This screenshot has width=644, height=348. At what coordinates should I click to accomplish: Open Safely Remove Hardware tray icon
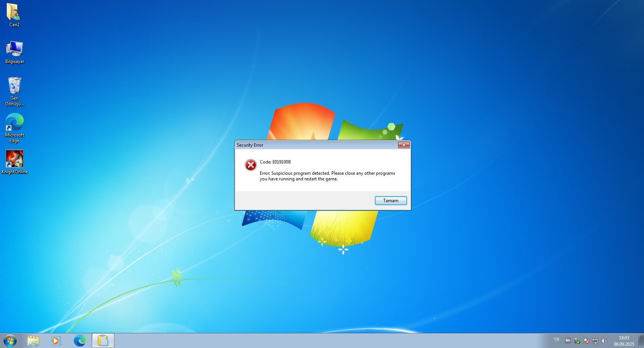(x=577, y=341)
